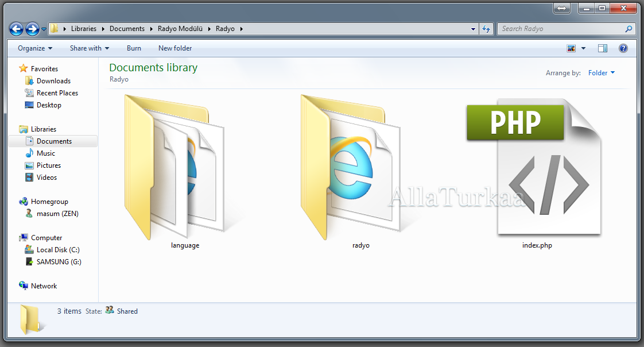This screenshot has height=347, width=644.
Task: Create a New folder
Action: [x=175, y=48]
